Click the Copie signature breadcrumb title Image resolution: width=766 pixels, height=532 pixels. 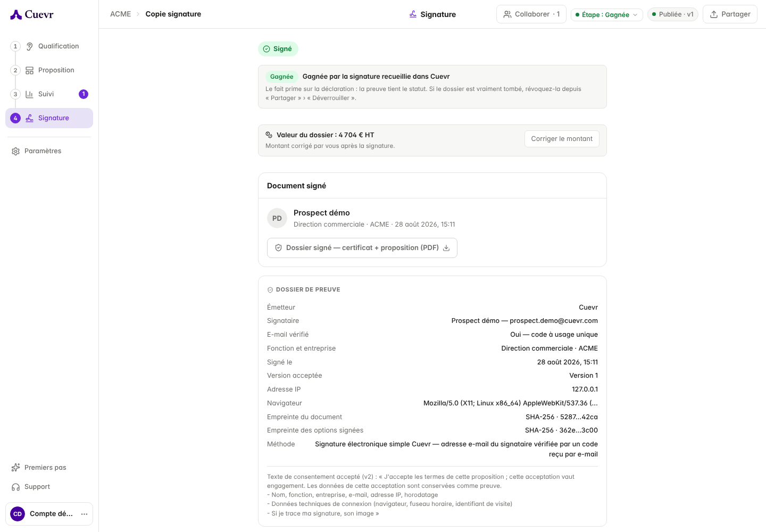(173, 14)
